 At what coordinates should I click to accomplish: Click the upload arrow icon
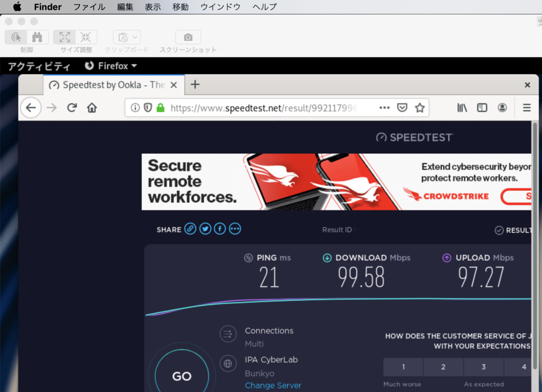pyautogui.click(x=447, y=258)
